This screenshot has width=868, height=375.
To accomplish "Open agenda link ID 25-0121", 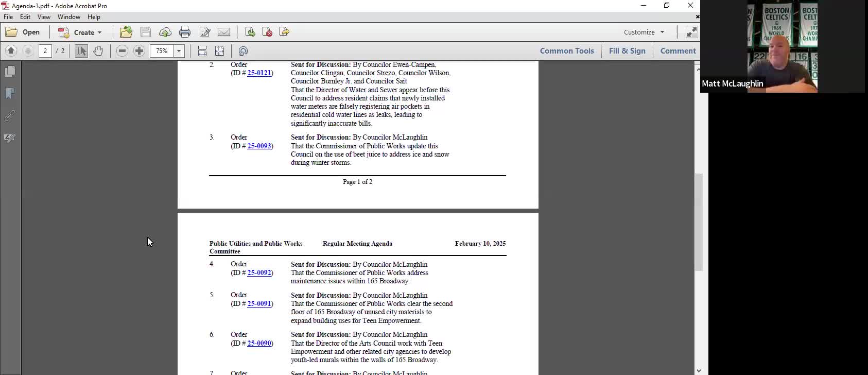I will click(259, 73).
